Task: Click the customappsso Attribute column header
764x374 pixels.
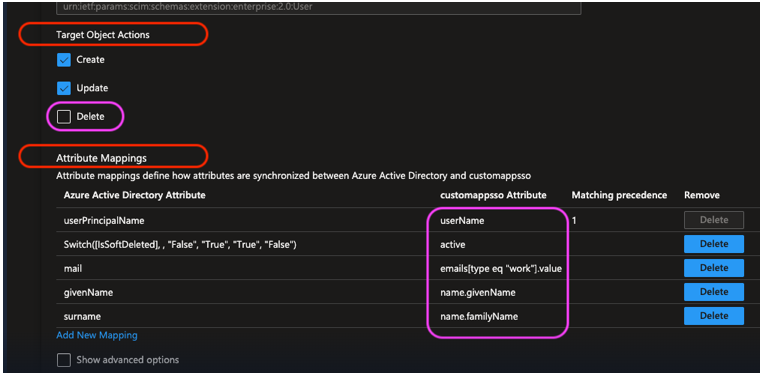Action: coord(493,195)
